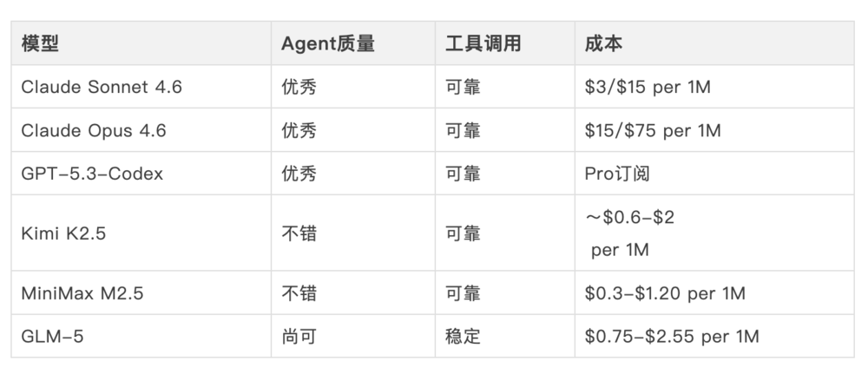This screenshot has width=868, height=368.
Task: Click the $0.75-$2.55 per 1M cell
Action: point(672,336)
